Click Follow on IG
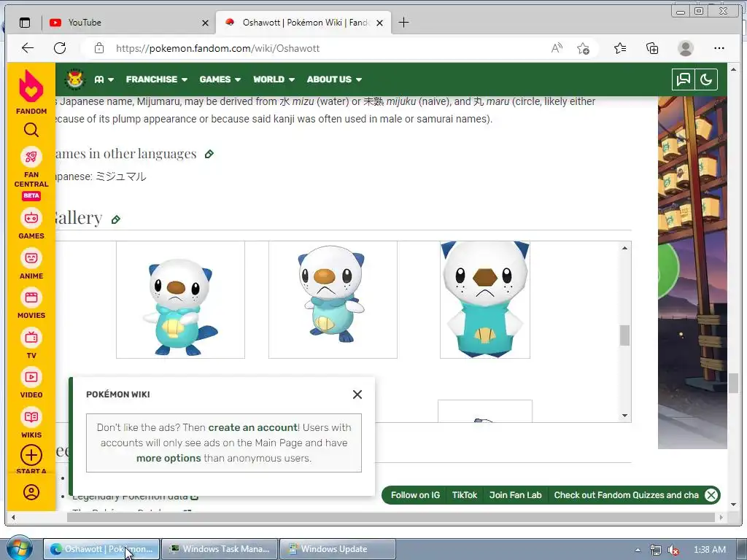 415,495
